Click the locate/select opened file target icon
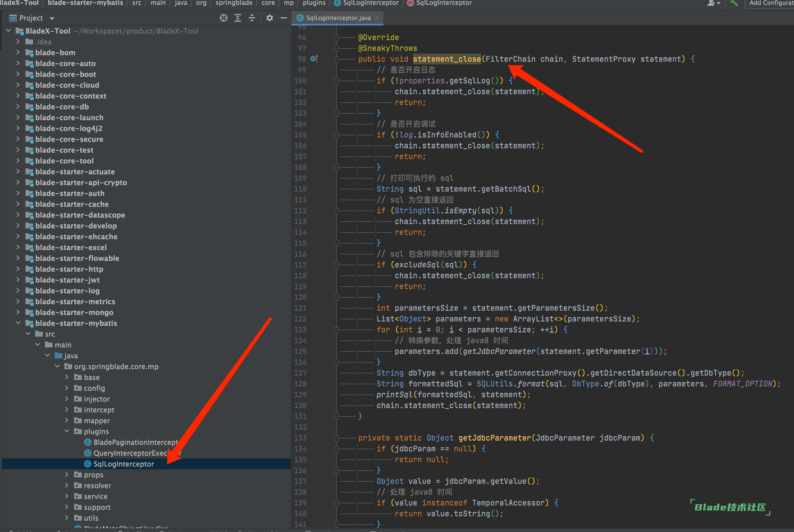The height and width of the screenshot is (532, 794). [x=223, y=18]
